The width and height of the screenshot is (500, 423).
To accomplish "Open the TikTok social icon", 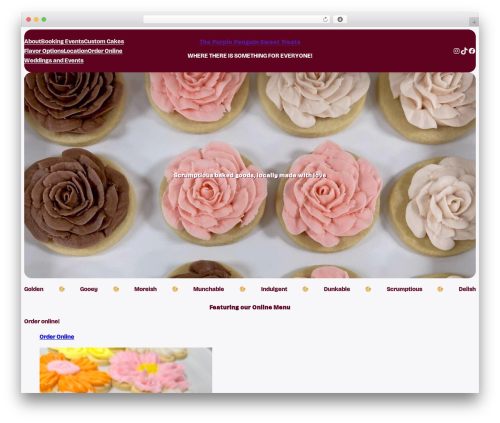I will (464, 51).
